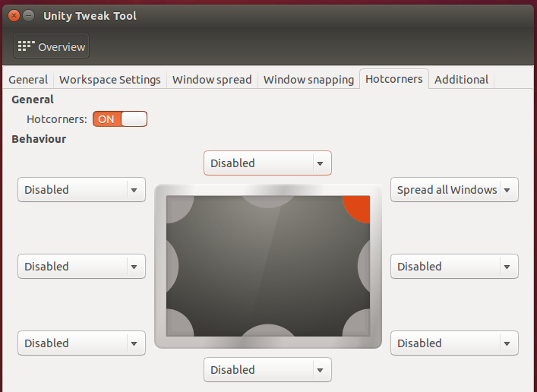The image size is (537, 392).
Task: Switch to the Workspace Settings tab
Action: click(x=110, y=80)
